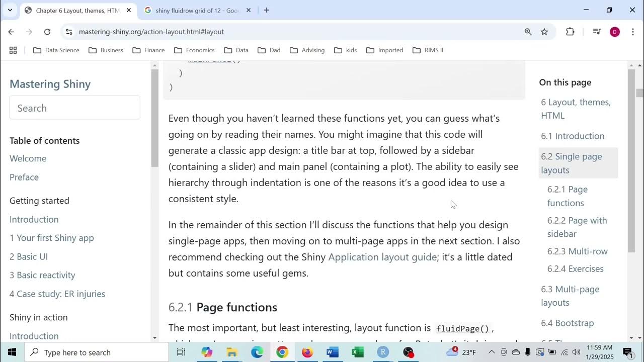Open the Chrome profile avatar D
Screen dimensions: 644x362
614,32
